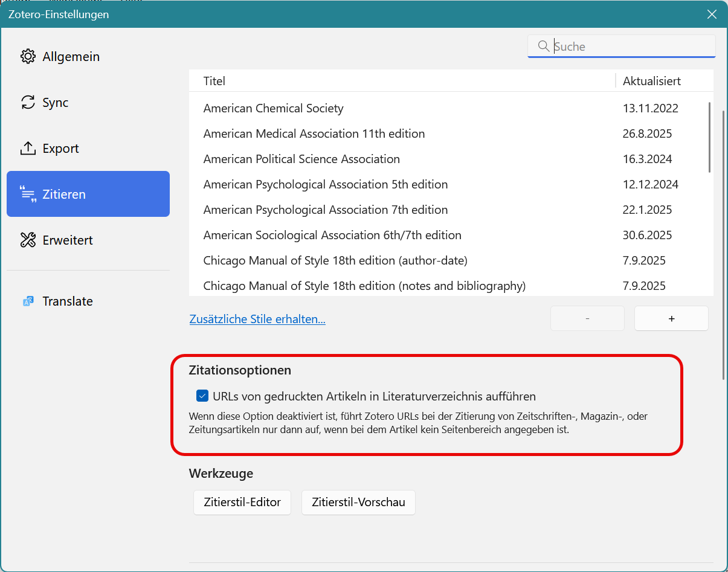This screenshot has width=728, height=572.
Task: Click the style list scrollbar thumb
Action: tap(710, 137)
